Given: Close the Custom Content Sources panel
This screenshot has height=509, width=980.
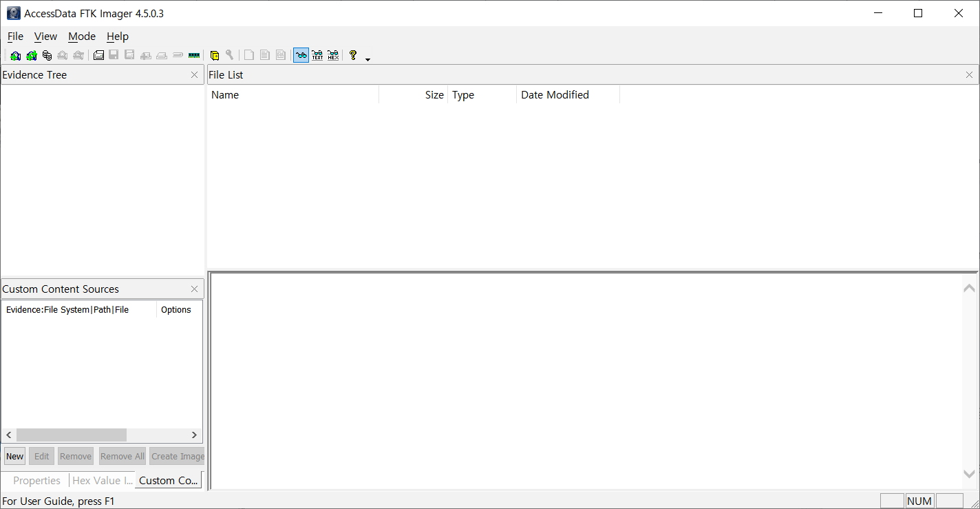Looking at the screenshot, I should (194, 289).
